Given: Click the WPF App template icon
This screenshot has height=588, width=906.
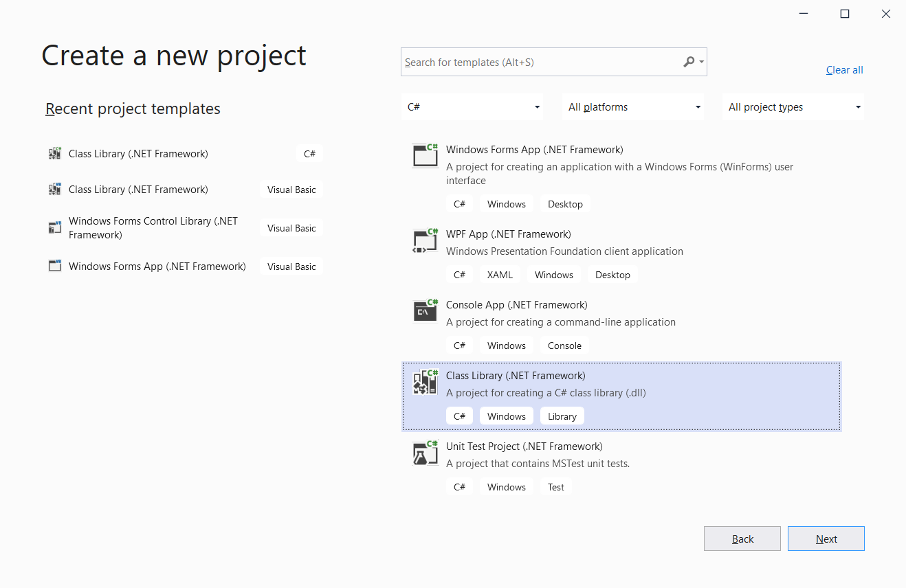Looking at the screenshot, I should [x=425, y=240].
